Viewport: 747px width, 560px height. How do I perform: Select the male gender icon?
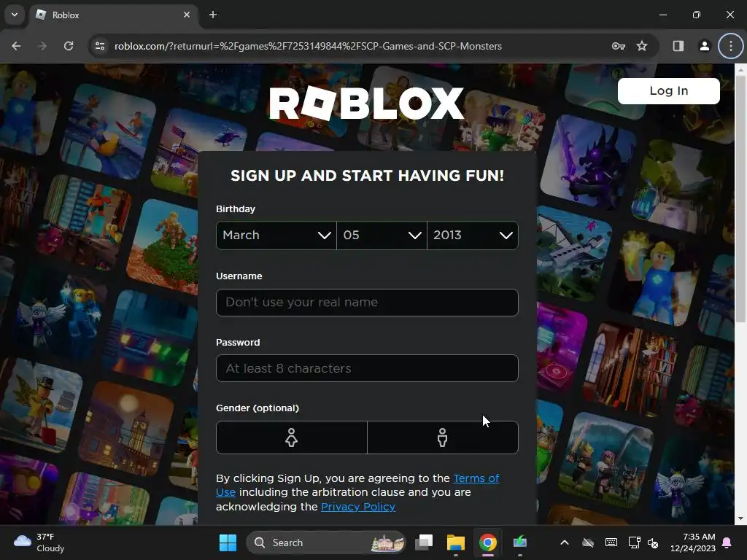(x=443, y=437)
